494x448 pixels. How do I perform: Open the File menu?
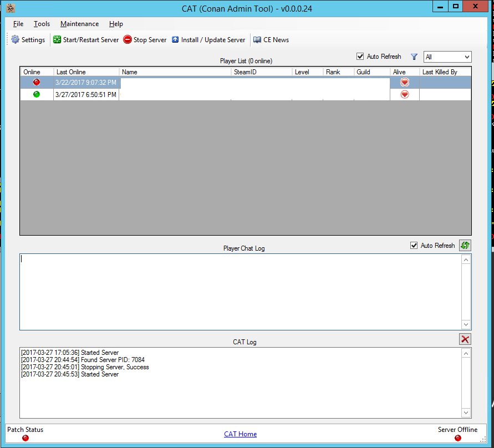(18, 24)
